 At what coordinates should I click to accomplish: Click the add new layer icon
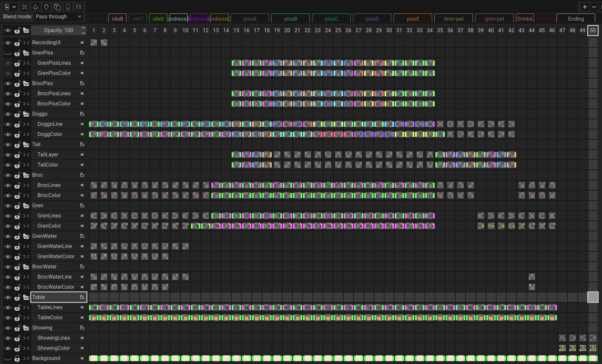tap(7, 7)
